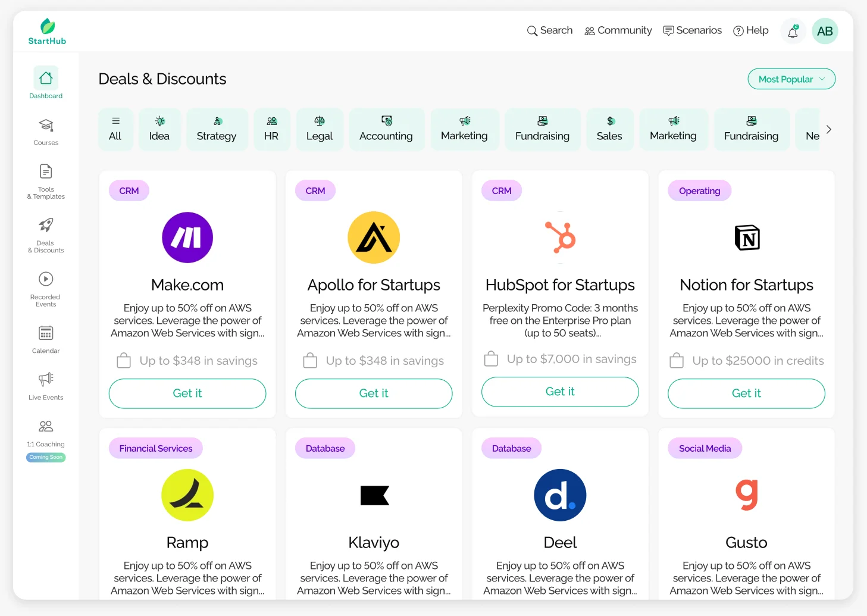Click Get it for Make.com
The image size is (867, 616).
tap(187, 393)
